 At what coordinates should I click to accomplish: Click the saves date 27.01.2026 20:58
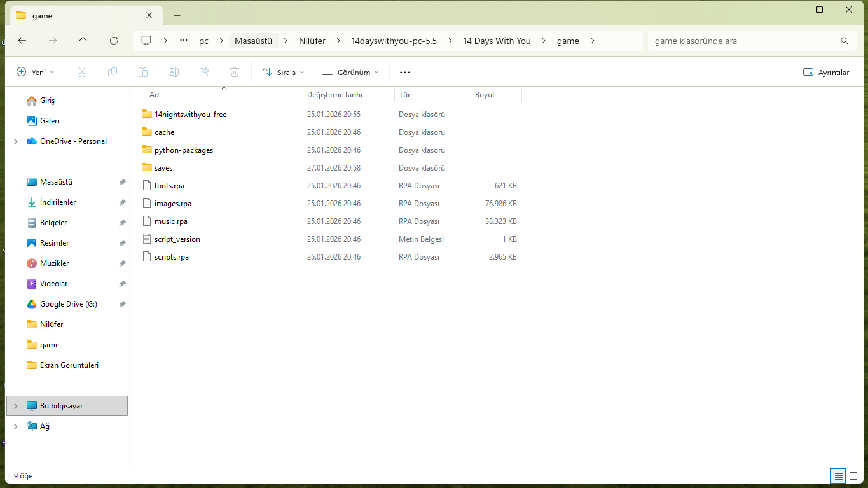coord(334,168)
